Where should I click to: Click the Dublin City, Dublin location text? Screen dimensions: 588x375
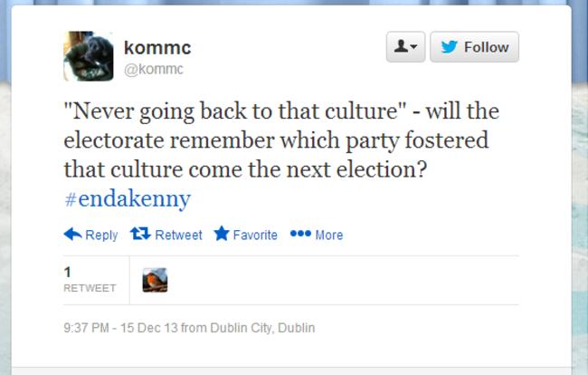[263, 328]
